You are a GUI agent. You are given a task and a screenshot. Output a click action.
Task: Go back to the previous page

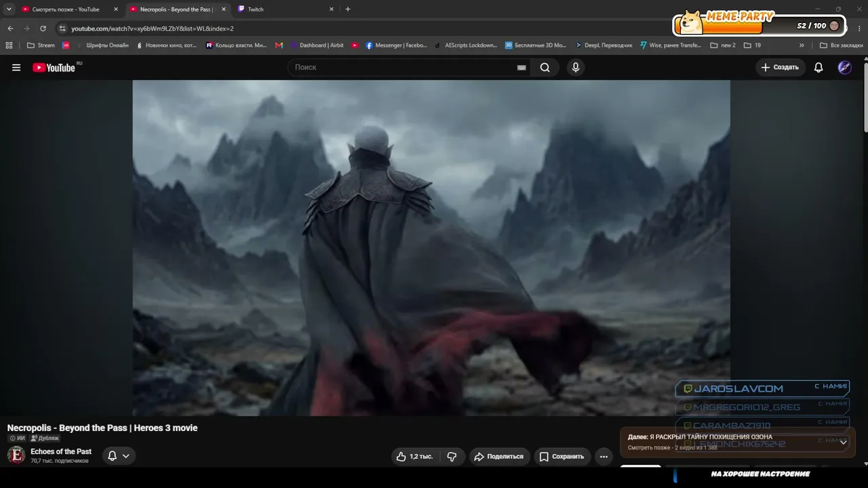pos(10,28)
